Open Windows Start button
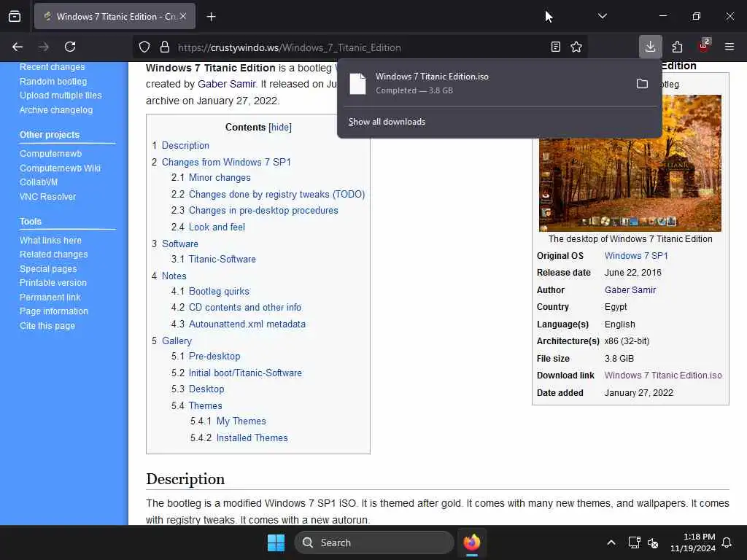Screen dimensions: 747x560 pos(276,542)
